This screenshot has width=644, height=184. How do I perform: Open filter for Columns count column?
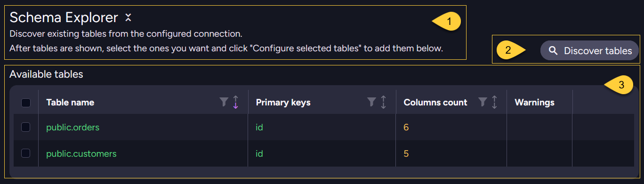(483, 102)
